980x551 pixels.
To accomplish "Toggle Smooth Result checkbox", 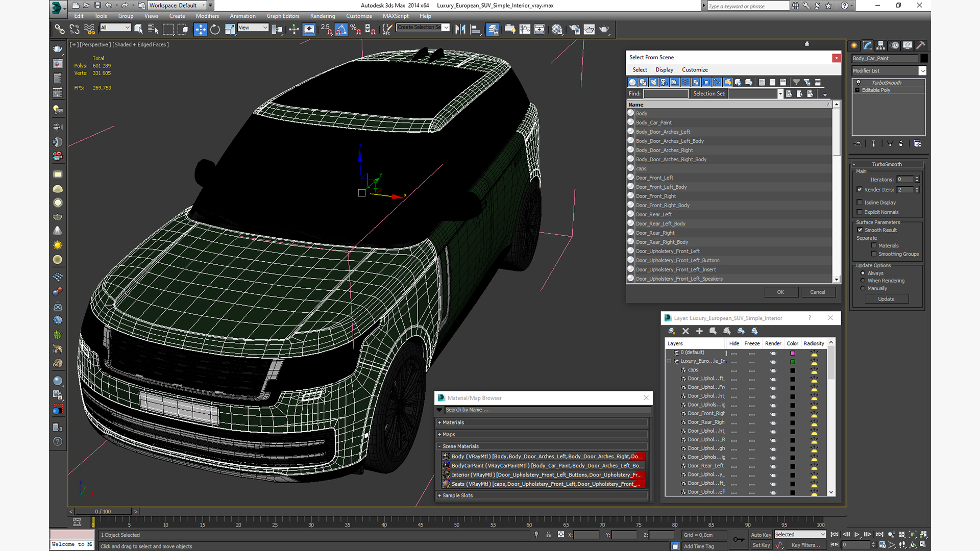I will pyautogui.click(x=860, y=230).
